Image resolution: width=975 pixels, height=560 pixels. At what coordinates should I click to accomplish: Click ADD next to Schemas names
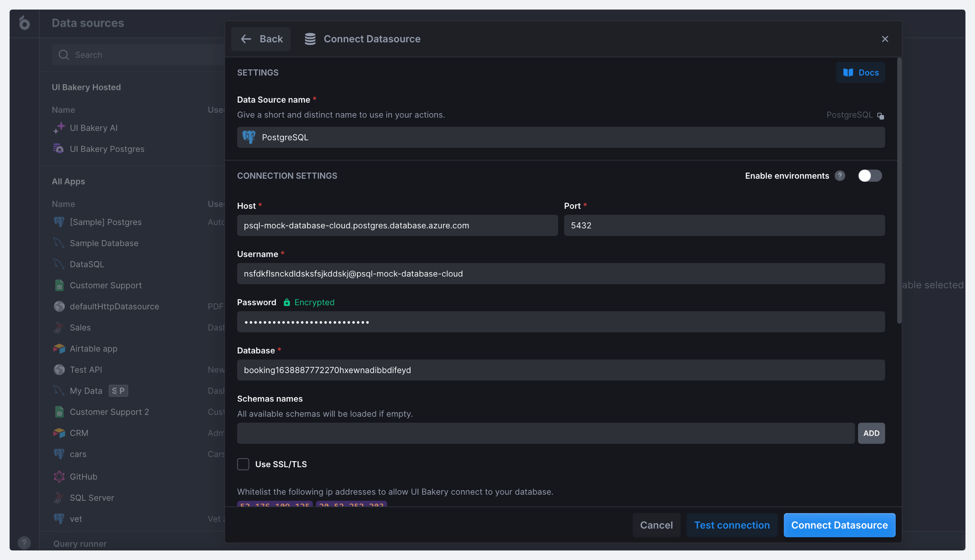[x=871, y=433]
